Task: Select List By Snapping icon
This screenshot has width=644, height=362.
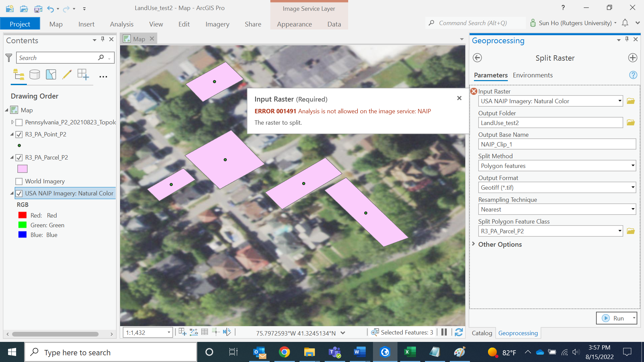Action: coord(83,74)
